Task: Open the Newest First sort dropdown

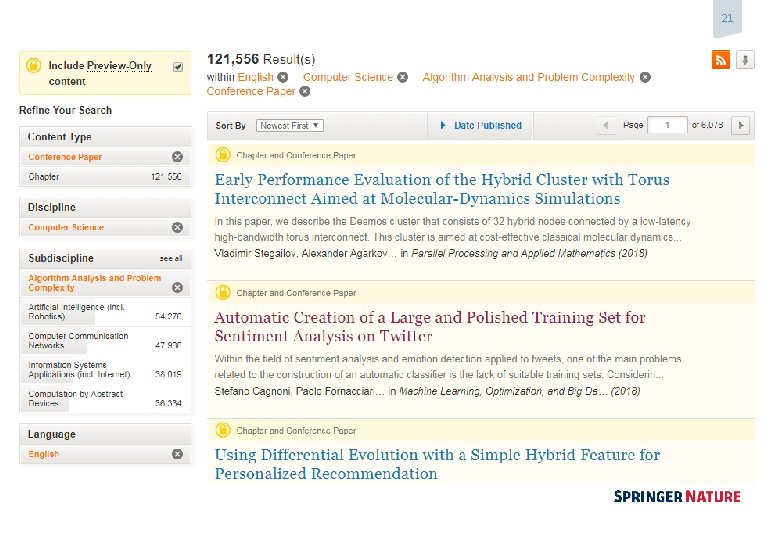Action: (x=289, y=125)
